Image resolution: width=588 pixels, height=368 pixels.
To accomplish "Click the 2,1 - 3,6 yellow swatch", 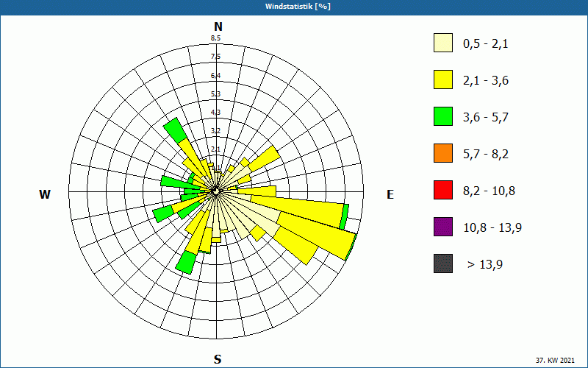I will [443, 79].
